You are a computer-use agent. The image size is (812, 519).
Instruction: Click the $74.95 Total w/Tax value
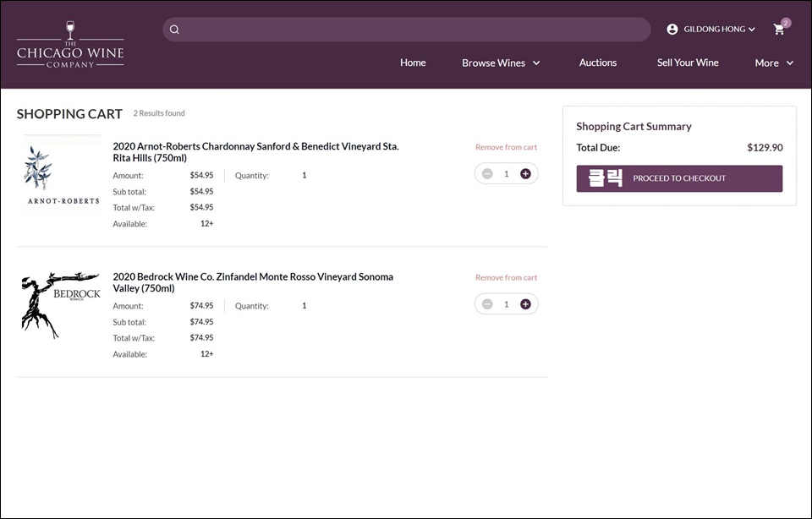tap(201, 337)
